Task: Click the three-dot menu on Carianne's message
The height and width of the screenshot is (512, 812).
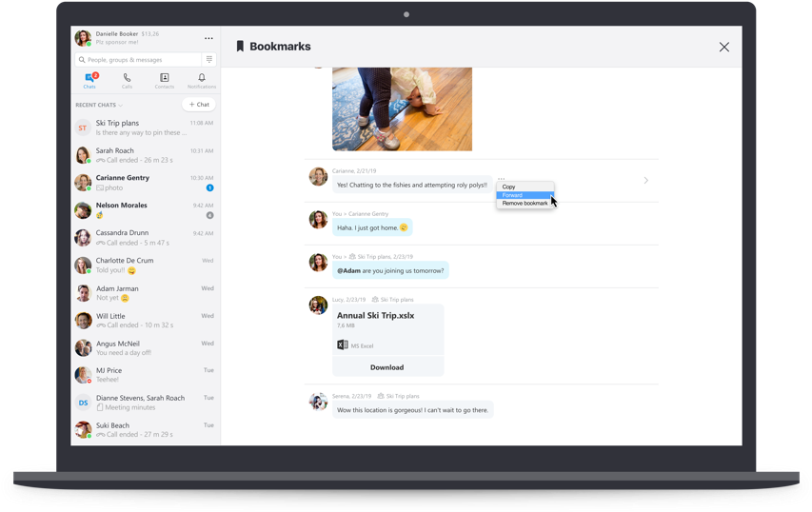Action: click(x=501, y=177)
